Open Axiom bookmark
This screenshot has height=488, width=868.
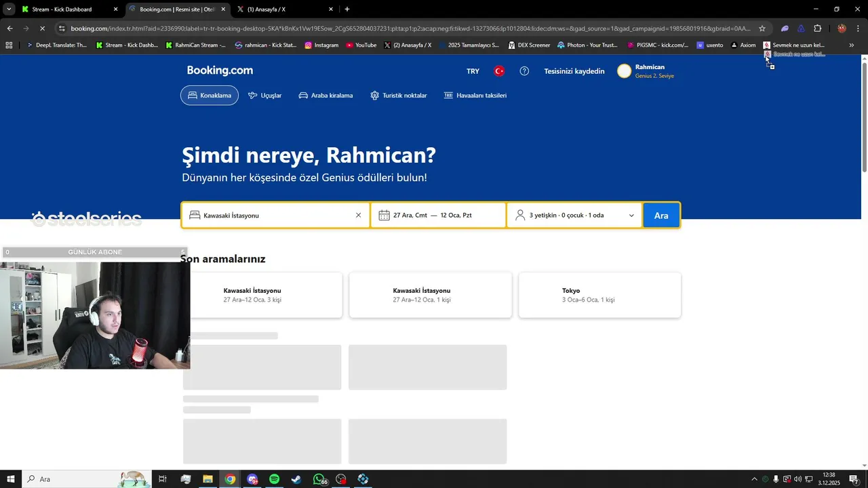743,45
